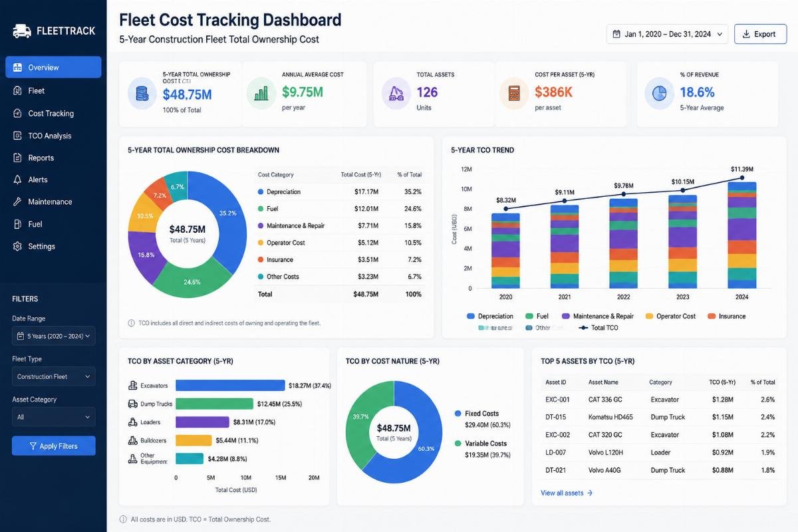The height and width of the screenshot is (532, 798).
Task: Click the Loaders category icon
Action: click(x=132, y=422)
